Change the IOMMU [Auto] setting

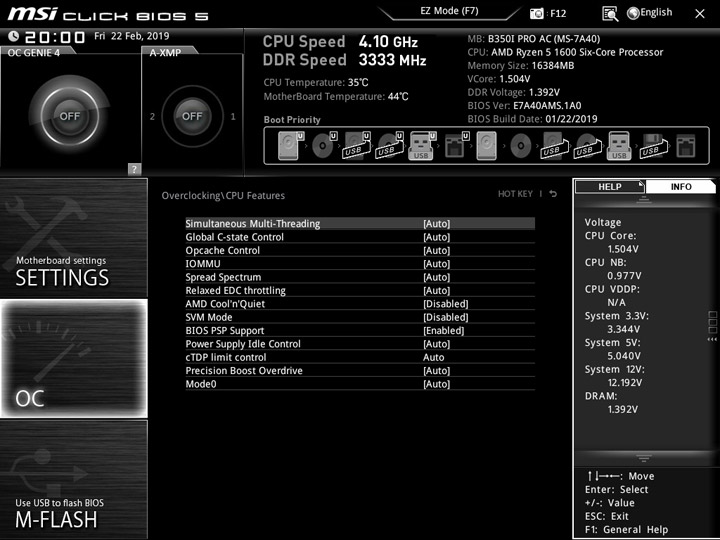click(436, 264)
